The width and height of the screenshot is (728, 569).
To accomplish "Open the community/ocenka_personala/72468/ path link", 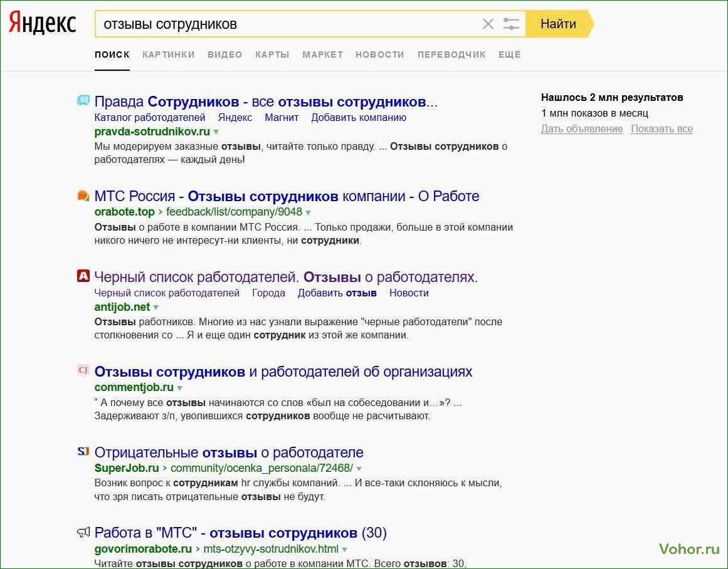I will coord(262,468).
